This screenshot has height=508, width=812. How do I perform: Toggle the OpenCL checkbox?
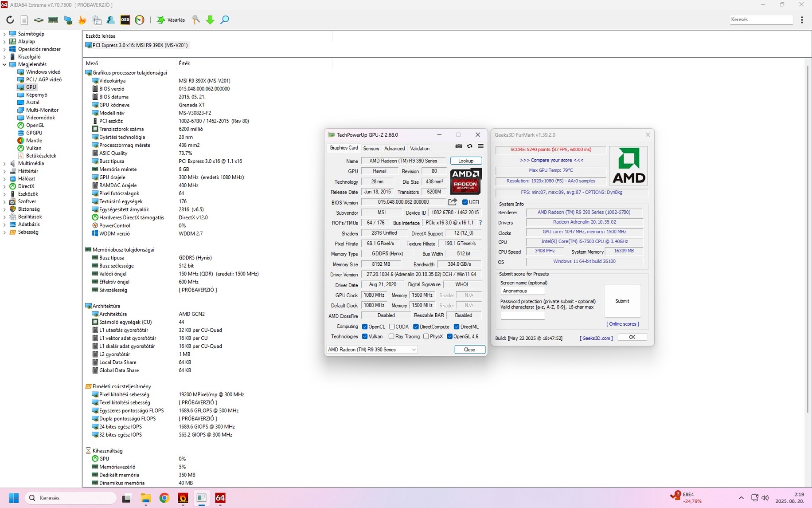point(365,327)
